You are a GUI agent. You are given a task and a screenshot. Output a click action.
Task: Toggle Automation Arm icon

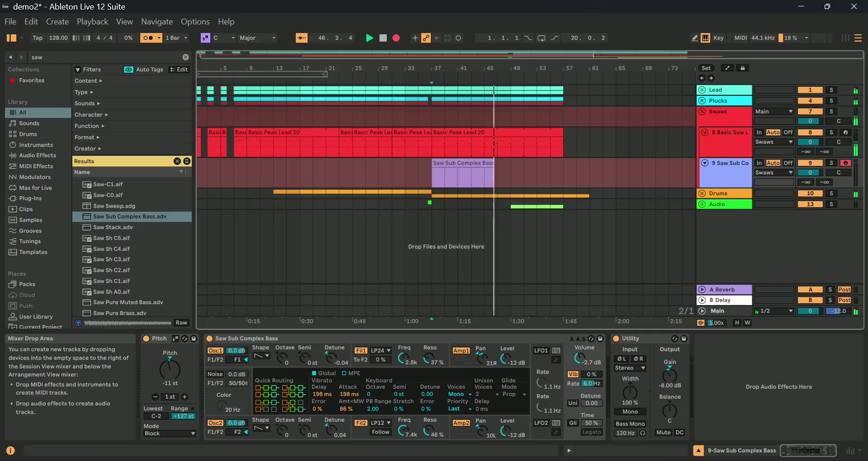coord(426,38)
